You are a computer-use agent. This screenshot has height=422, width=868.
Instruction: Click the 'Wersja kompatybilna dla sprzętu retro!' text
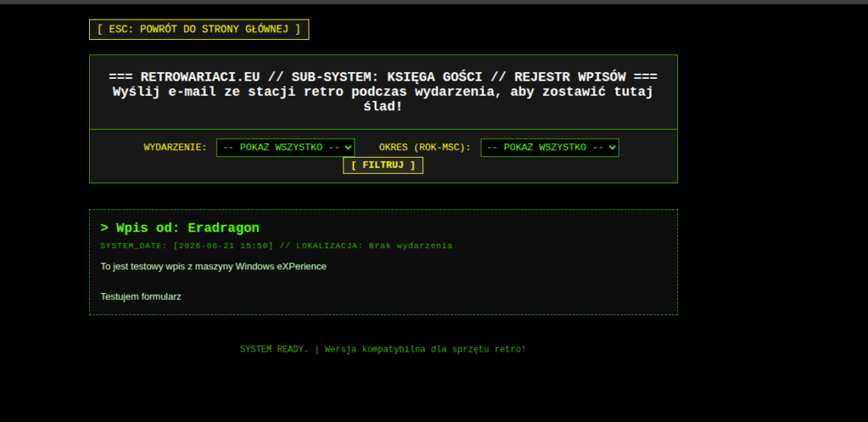426,349
